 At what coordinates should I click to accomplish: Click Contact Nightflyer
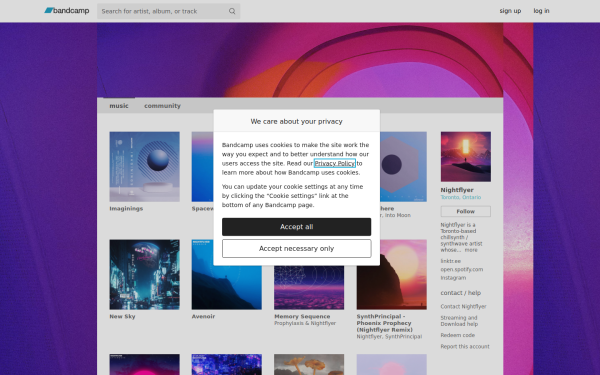coord(463,307)
